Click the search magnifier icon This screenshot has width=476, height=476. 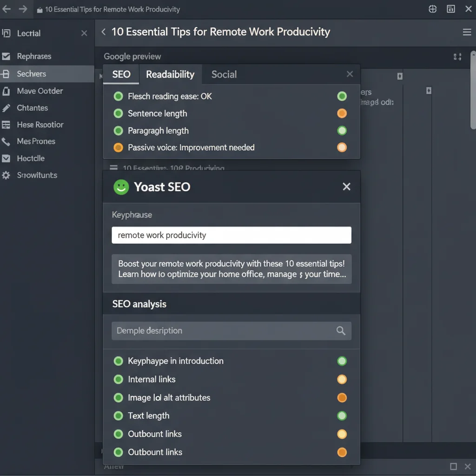click(x=341, y=331)
